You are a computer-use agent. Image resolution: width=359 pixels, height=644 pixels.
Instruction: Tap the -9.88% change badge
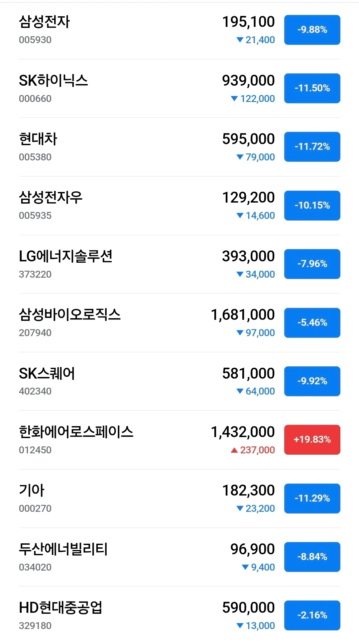click(312, 30)
